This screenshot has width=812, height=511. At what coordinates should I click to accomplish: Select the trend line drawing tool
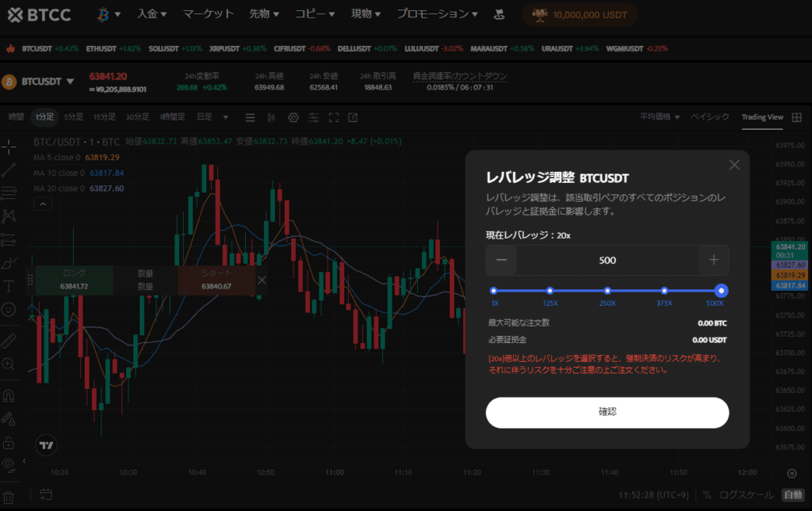coord(9,169)
